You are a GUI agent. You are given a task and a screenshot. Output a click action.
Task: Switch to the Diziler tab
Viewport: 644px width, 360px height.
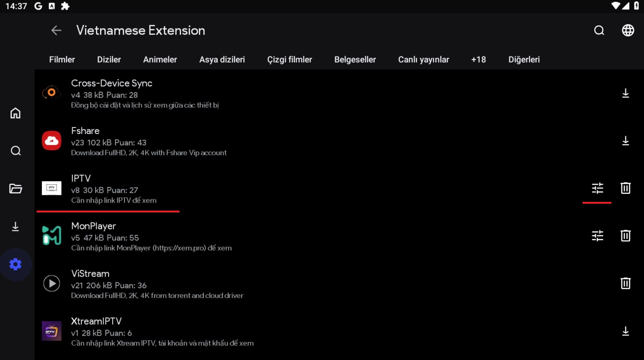pos(109,59)
